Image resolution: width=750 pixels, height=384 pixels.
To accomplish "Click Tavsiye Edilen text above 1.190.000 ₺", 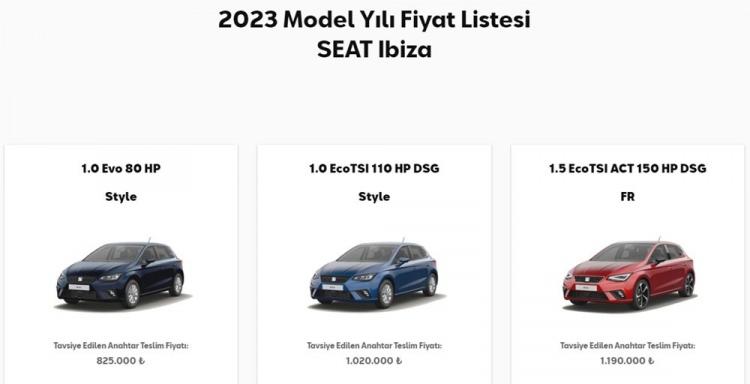I will [583, 345].
